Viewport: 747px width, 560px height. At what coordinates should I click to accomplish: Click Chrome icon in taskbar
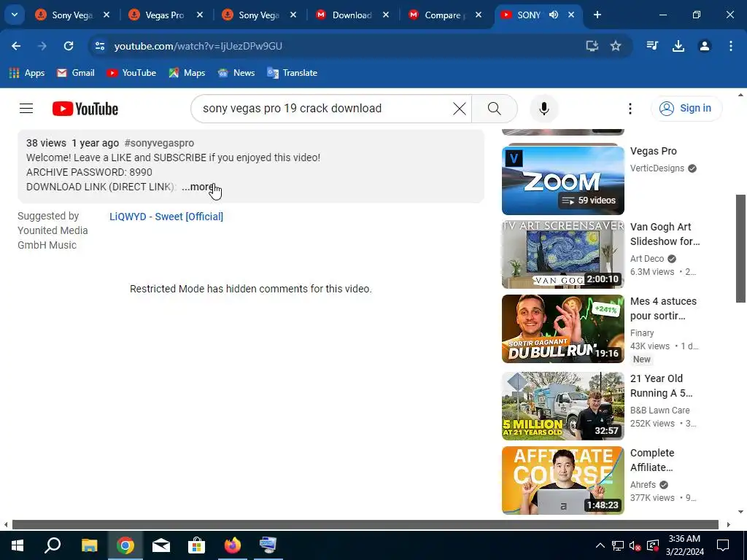[x=125, y=545]
